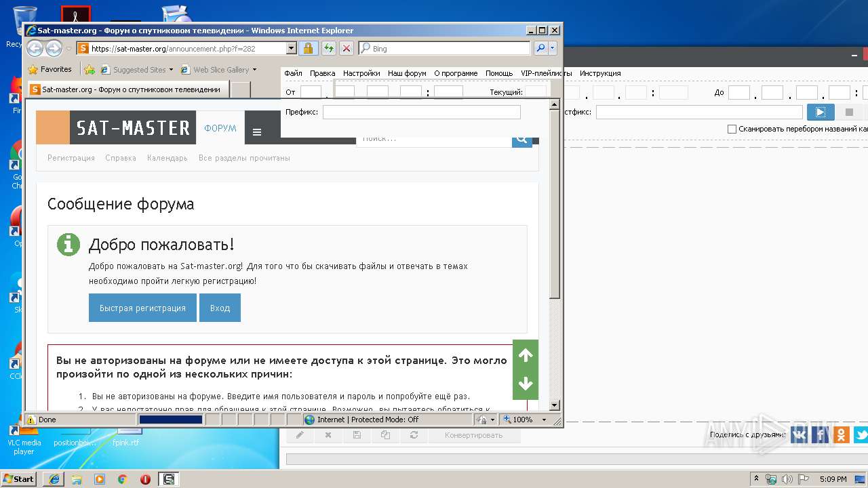Image resolution: width=868 pixels, height=488 pixels.
Task: Click the copy icon in bottom toolbar
Action: pos(385,435)
